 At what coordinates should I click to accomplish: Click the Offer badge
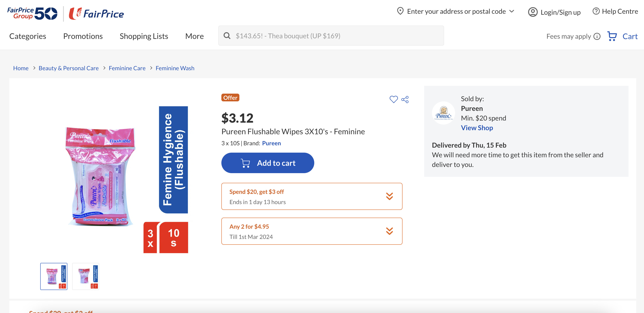230,97
